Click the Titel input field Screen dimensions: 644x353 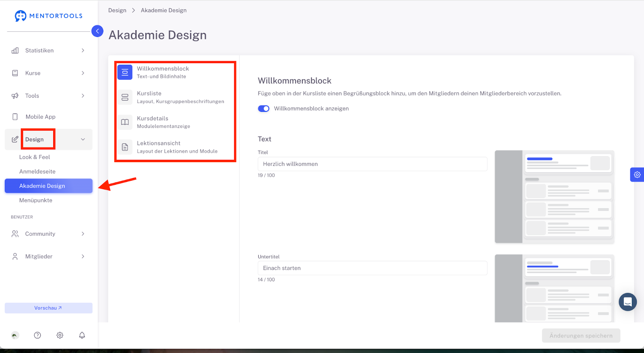point(372,164)
